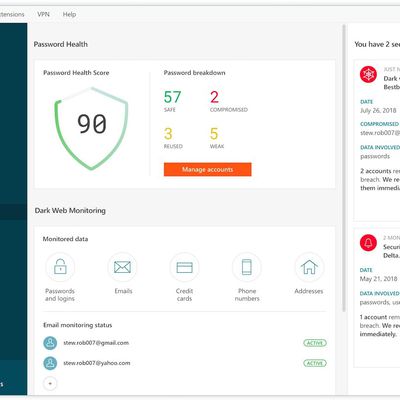Select the Credit cards icon

coord(184,267)
